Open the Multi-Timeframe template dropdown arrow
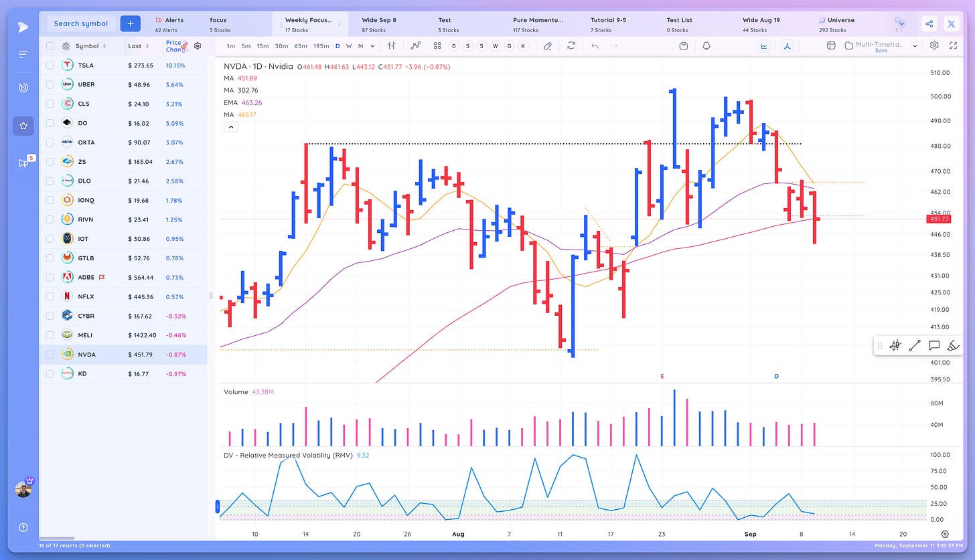The width and height of the screenshot is (975, 560). click(915, 46)
